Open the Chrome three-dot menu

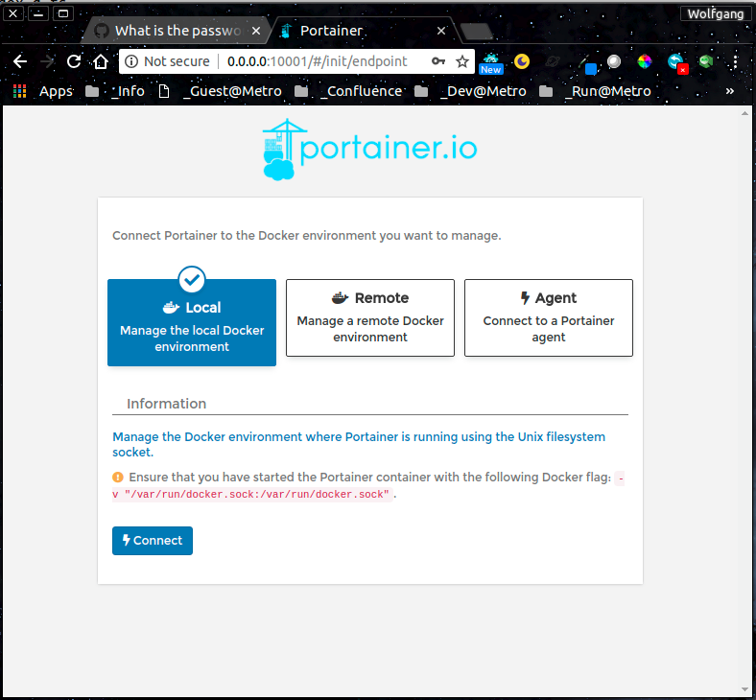[x=735, y=61]
